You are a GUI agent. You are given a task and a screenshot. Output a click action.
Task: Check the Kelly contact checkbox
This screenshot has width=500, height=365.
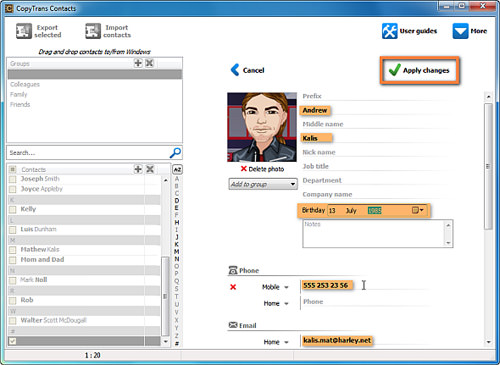click(13, 209)
